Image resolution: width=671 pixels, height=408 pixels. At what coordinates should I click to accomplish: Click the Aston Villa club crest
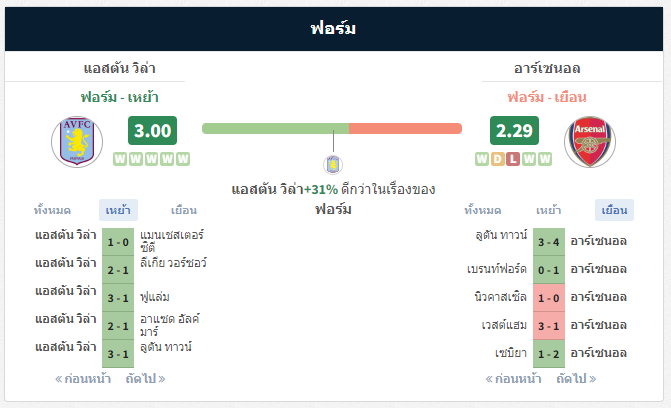[77, 142]
